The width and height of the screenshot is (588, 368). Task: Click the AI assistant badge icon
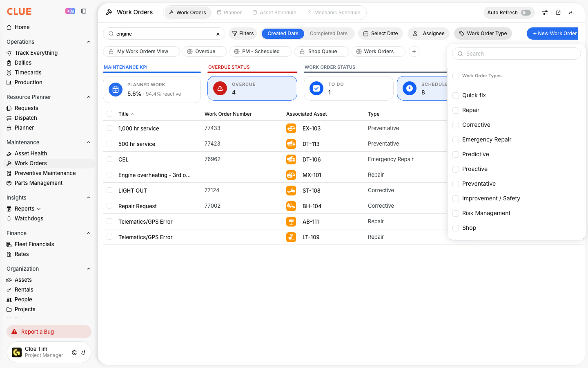[x=70, y=11]
